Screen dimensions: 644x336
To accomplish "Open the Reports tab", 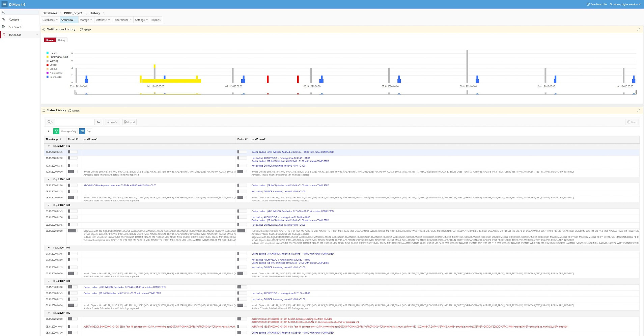I will coord(156,20).
